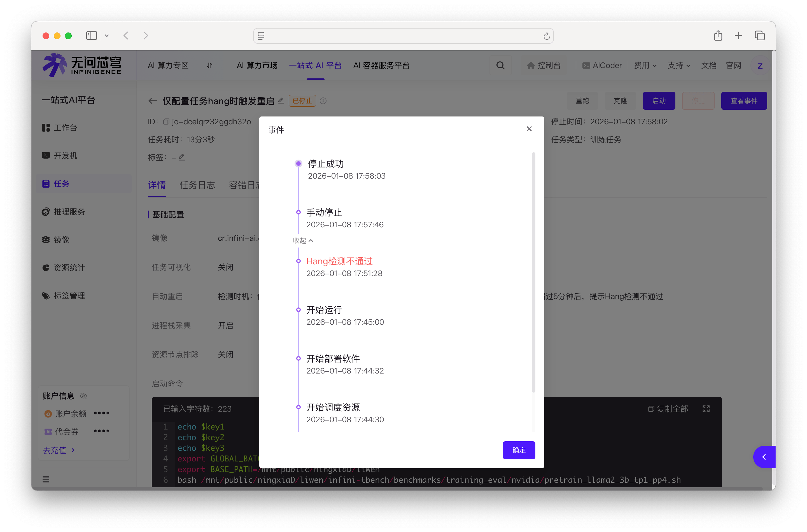
Task: Switch to the 任务日志 tab
Action: coord(197,185)
